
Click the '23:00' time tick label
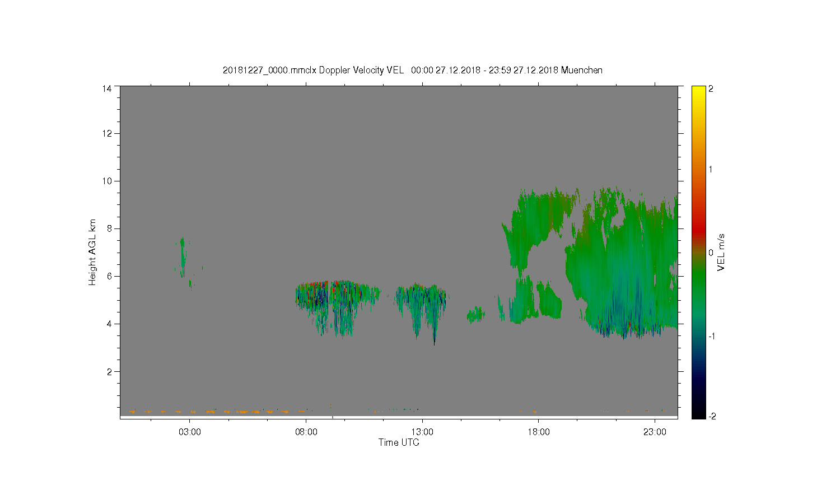(x=655, y=432)
